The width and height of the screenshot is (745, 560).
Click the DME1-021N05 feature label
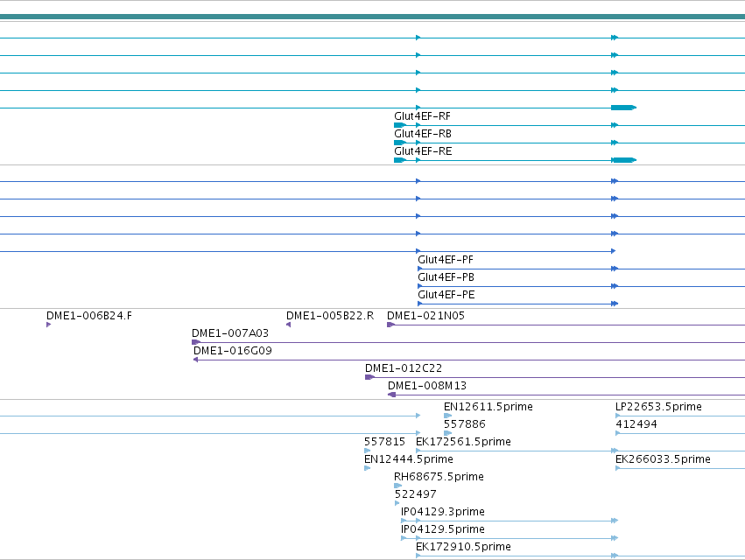point(425,316)
